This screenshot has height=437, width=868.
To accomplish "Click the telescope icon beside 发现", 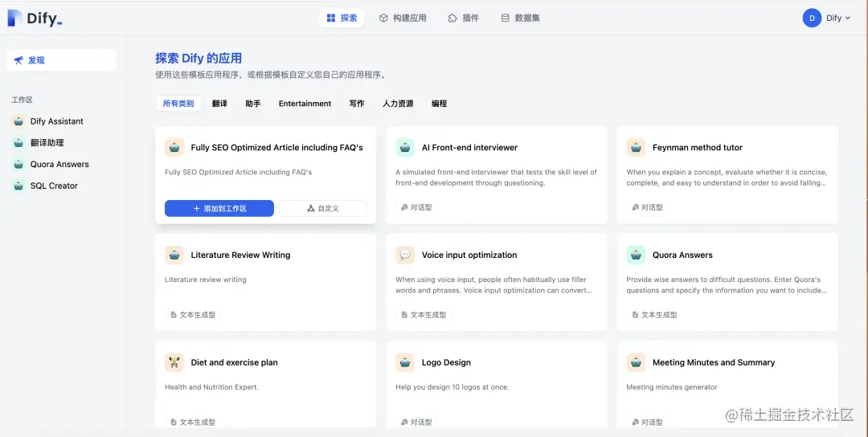I will click(18, 60).
